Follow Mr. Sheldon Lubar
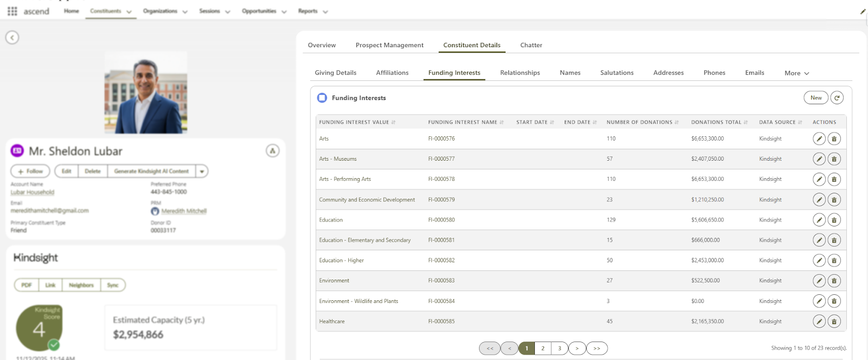The image size is (868, 360). (30, 171)
